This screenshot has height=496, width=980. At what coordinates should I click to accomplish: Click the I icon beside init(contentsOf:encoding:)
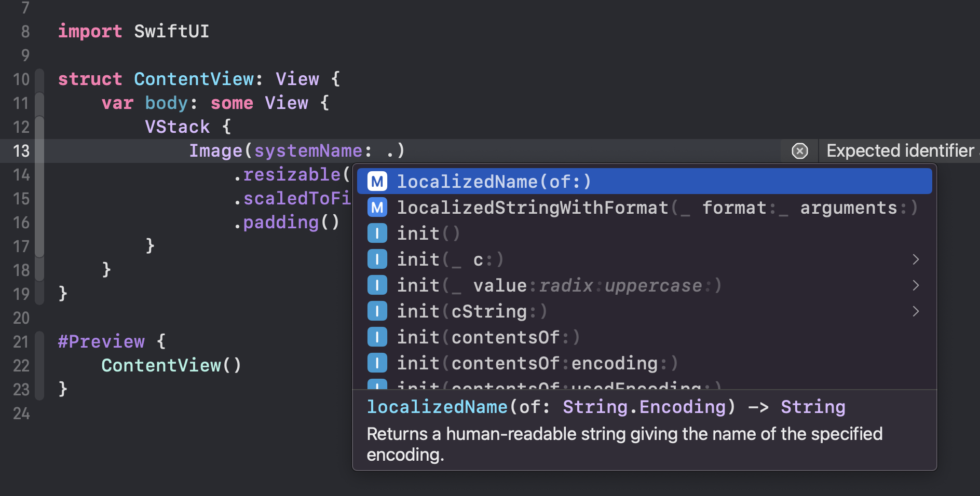(x=377, y=363)
